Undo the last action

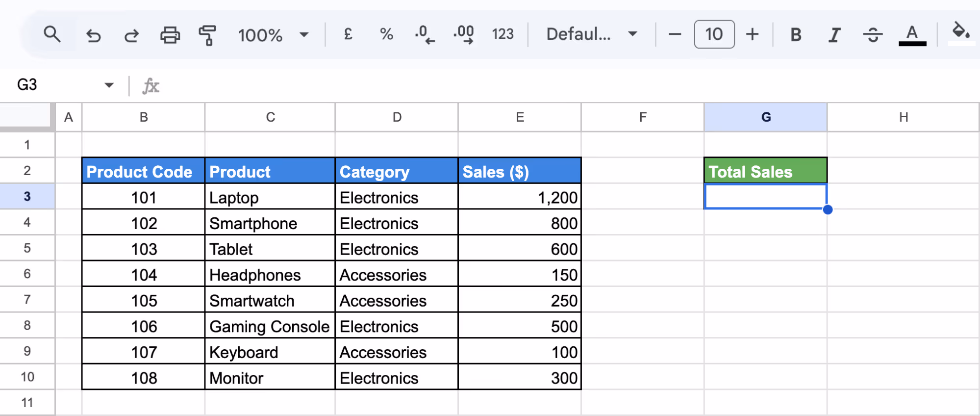click(x=93, y=35)
